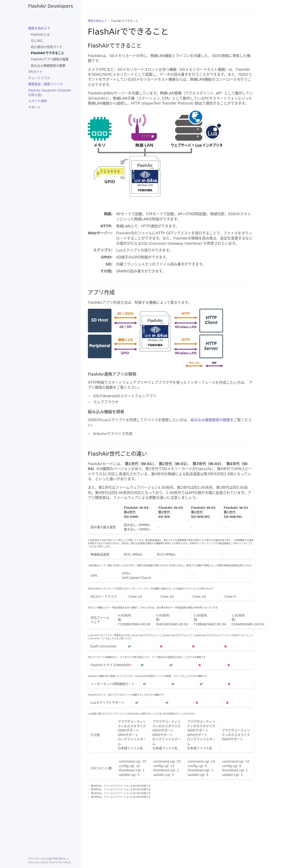Click the FlashAir card image below the wireless LAN icon
The width and height of the screenshot is (289, 868).
145,177
